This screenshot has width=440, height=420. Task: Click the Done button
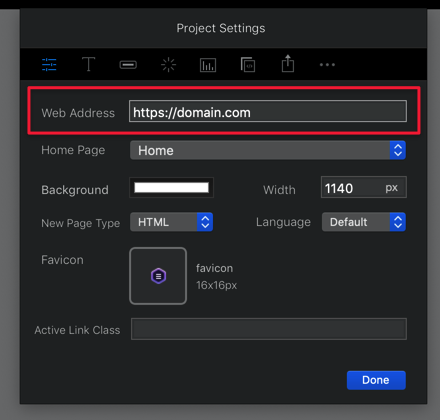pyautogui.click(x=376, y=380)
